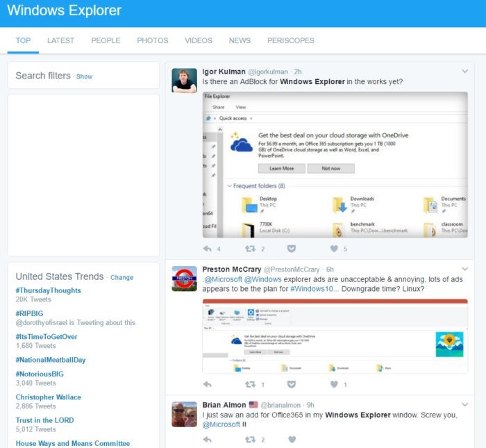Click '@dorothyofisrael is Tweeting about this'
This screenshot has height=448, width=486.
(76, 322)
